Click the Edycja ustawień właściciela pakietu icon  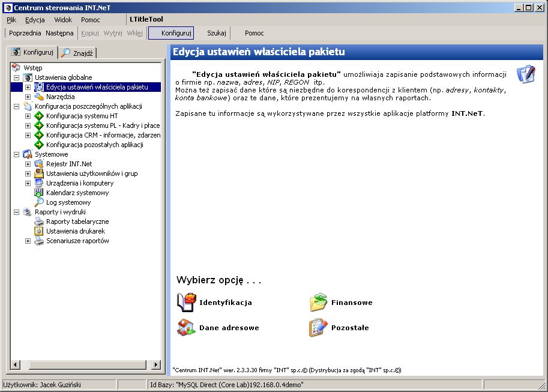(39, 86)
